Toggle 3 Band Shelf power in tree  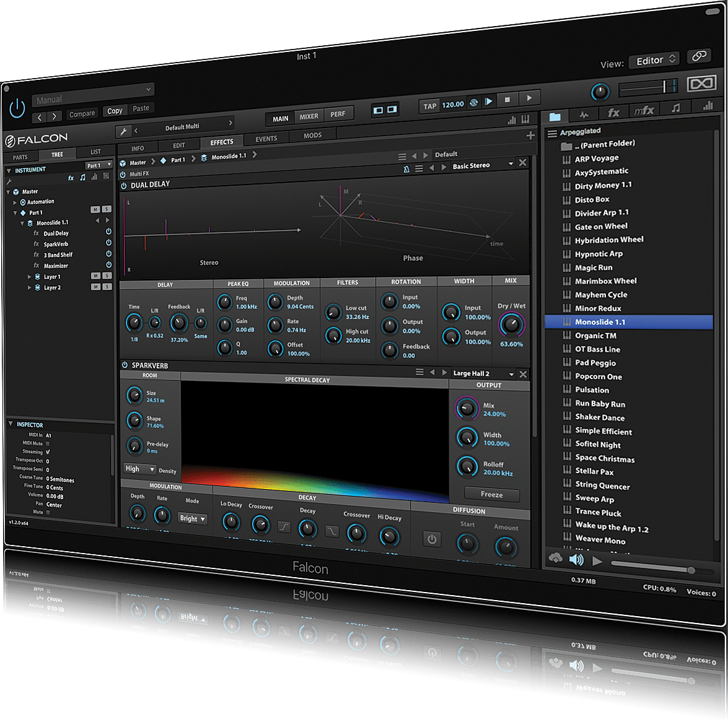click(108, 253)
